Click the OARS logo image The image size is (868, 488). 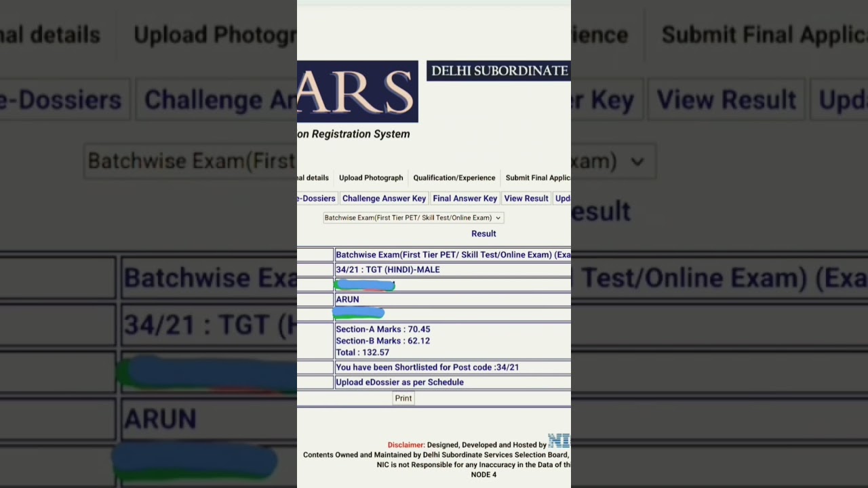357,91
